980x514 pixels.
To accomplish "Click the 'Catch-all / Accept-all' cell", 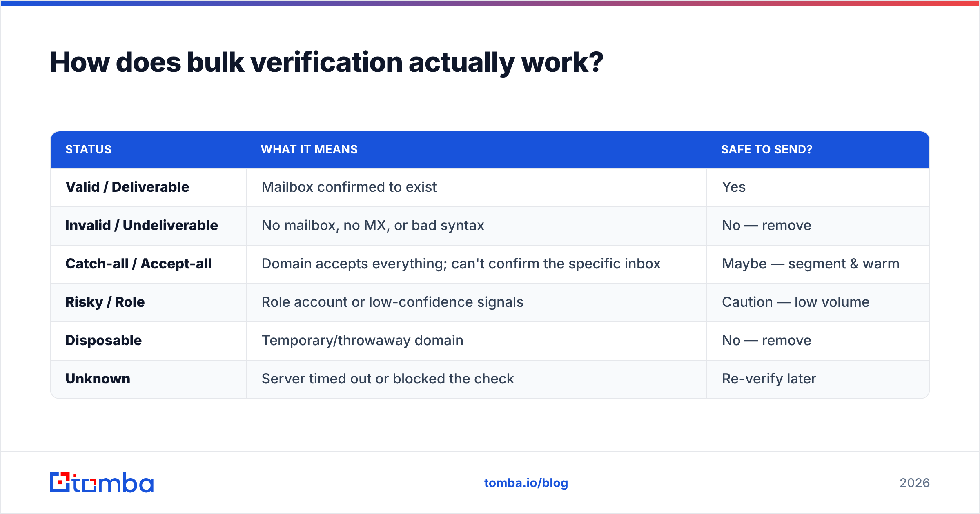I will tap(148, 264).
